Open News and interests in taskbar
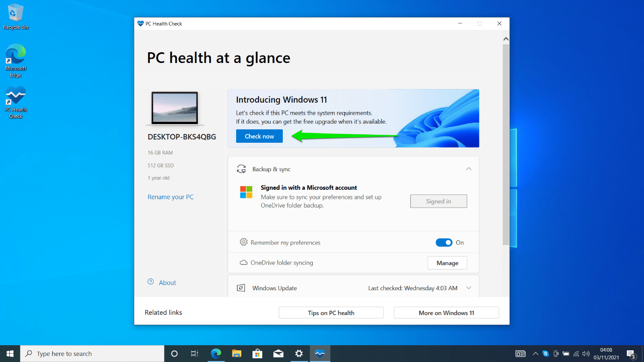 [x=520, y=354]
